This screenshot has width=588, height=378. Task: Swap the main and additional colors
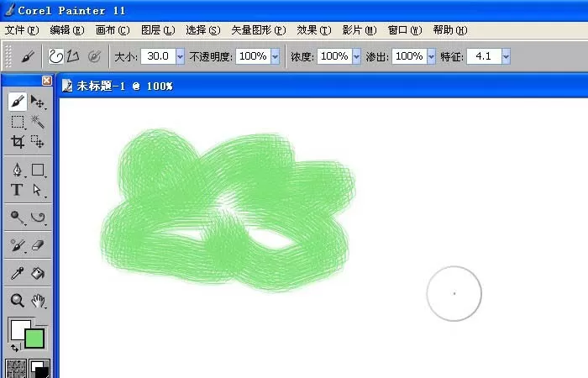[x=14, y=348]
